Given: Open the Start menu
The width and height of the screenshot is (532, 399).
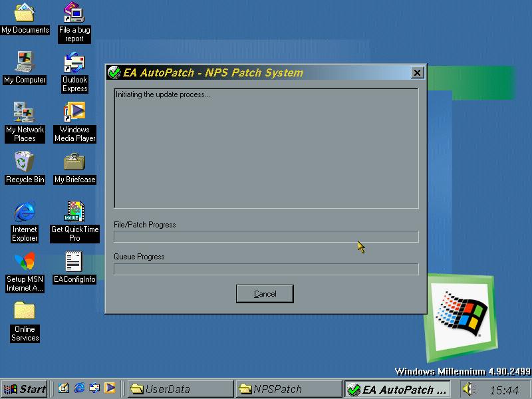Looking at the screenshot, I should [x=25, y=389].
